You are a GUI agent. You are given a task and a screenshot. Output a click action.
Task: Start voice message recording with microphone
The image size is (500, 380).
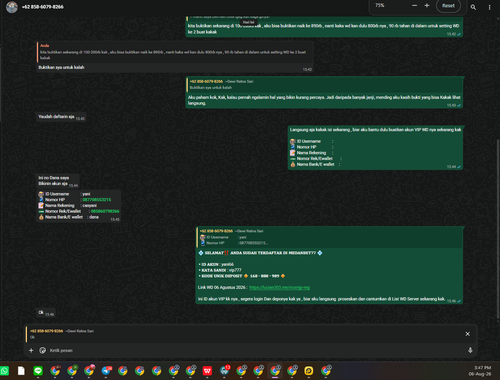pos(470,350)
